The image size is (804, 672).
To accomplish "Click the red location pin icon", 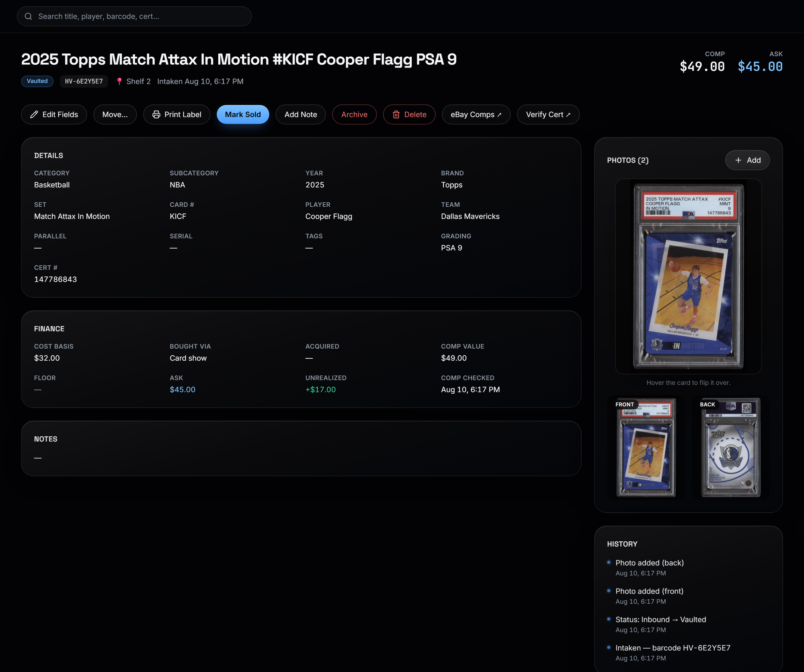I will pos(119,81).
